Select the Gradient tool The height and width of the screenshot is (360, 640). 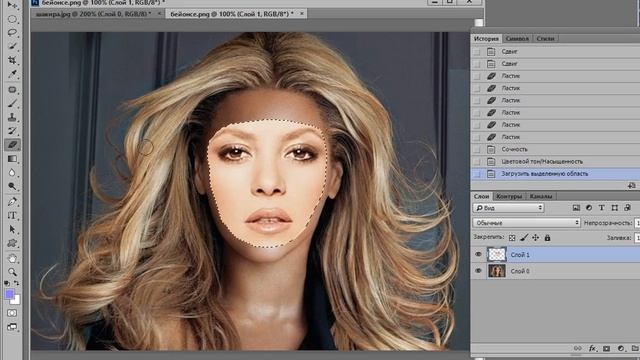12,159
